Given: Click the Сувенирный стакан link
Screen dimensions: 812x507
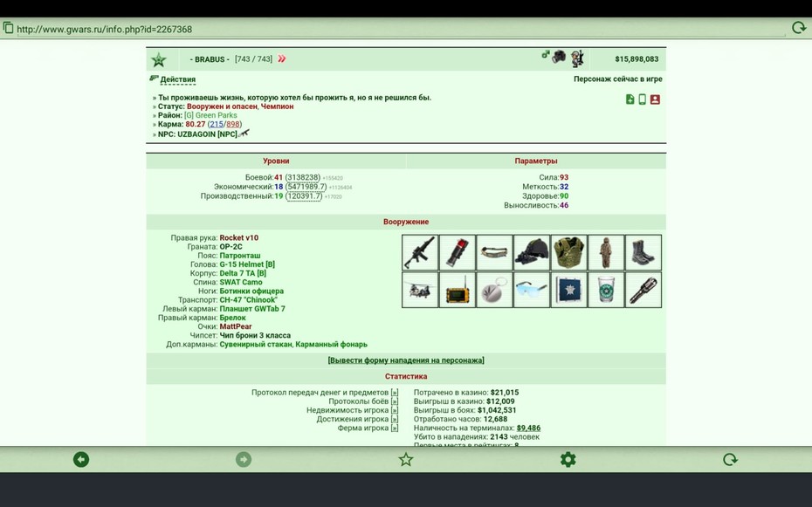Looking at the screenshot, I should click(256, 344).
